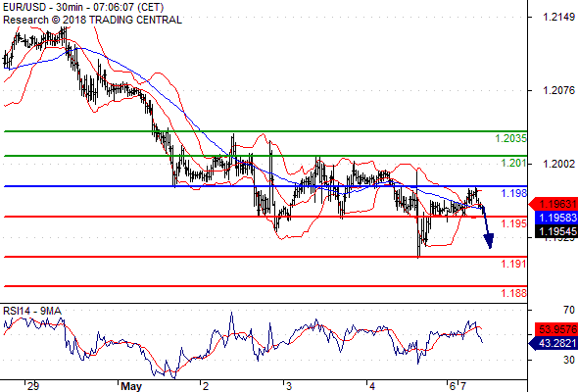The image size is (578, 392).
Task: Click the 29 date axis label
Action: click(x=33, y=386)
